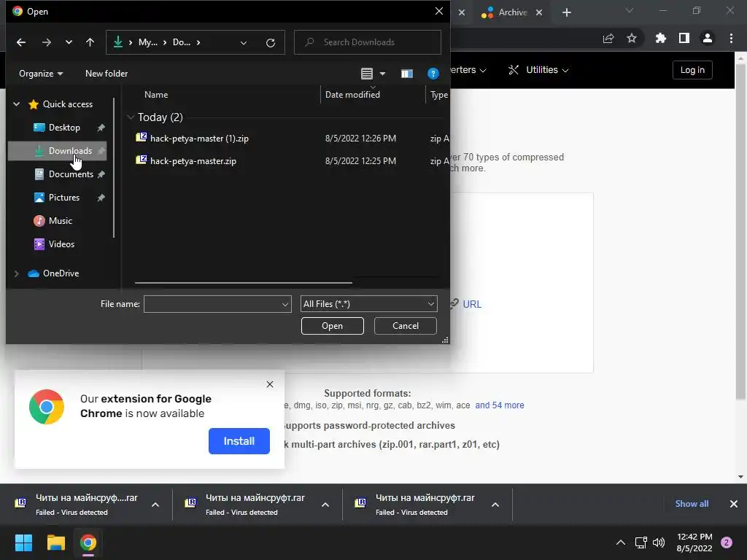747x560 pixels.
Task: Show the preview pane
Action: (x=407, y=74)
